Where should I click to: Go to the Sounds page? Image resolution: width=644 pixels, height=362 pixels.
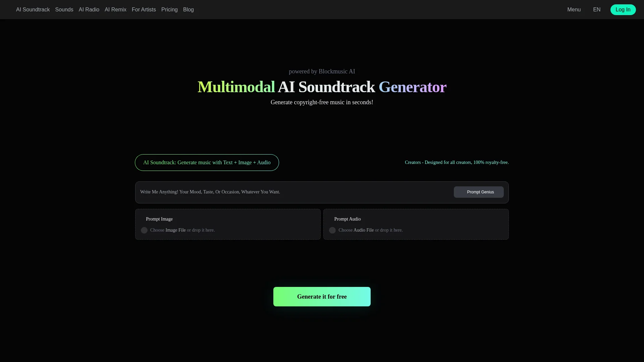[x=64, y=10]
